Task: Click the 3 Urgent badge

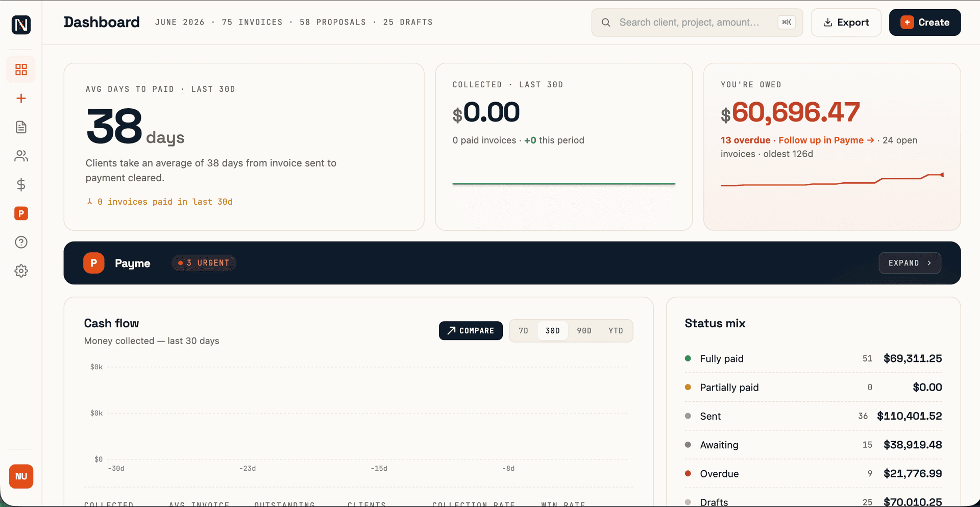Action: coord(204,263)
